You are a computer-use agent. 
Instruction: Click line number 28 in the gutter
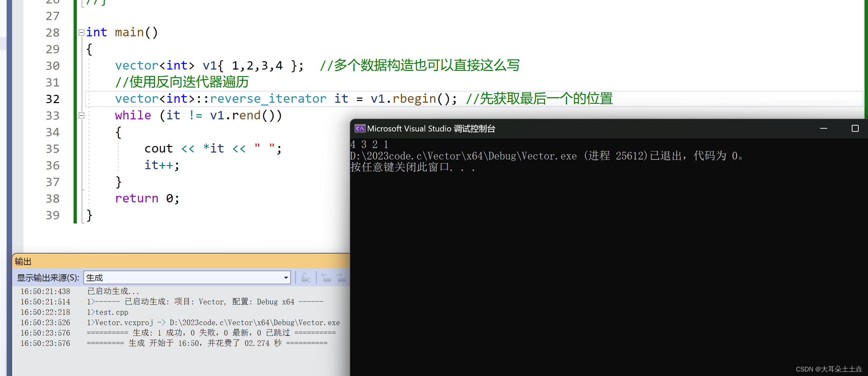[x=53, y=33]
